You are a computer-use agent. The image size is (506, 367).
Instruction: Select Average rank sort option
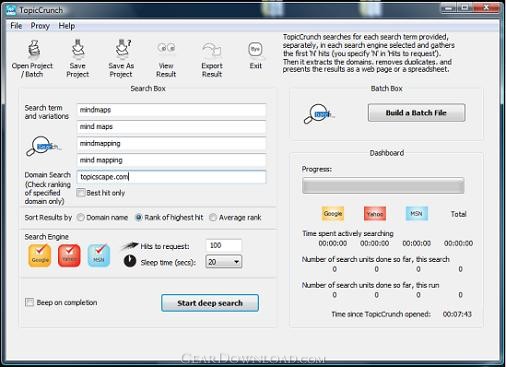pyautogui.click(x=213, y=217)
